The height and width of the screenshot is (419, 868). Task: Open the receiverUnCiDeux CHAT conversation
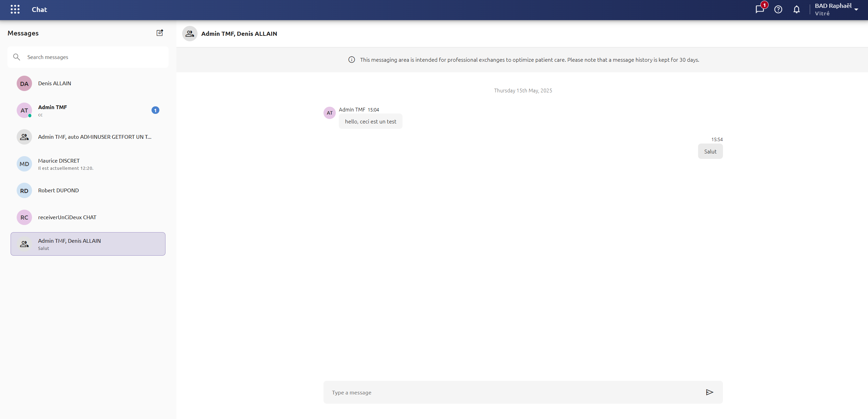[88, 218]
